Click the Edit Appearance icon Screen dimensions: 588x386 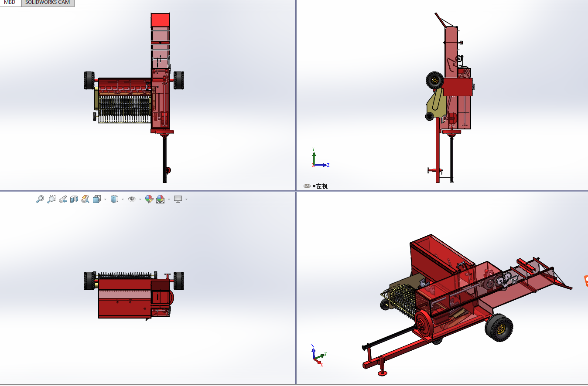[x=149, y=199]
